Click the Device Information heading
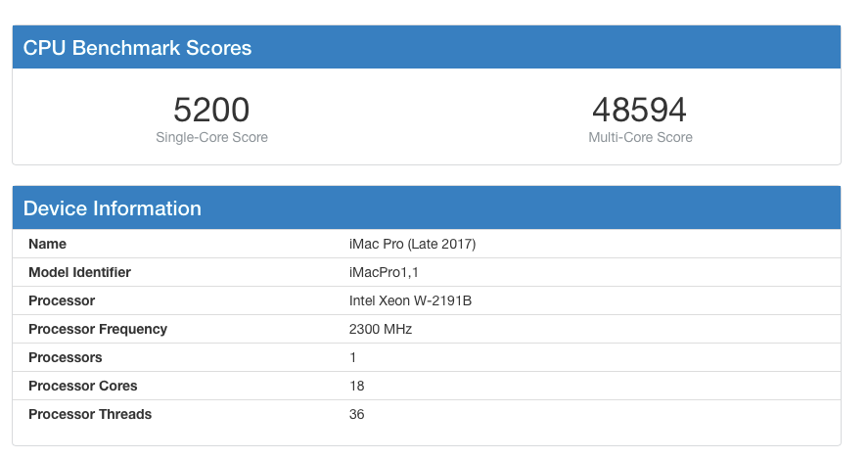Image resolution: width=868 pixels, height=459 pixels. 113,208
